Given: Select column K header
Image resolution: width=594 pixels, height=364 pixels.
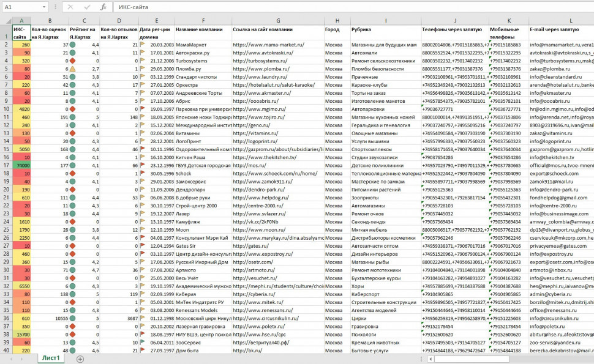Looking at the screenshot, I should [x=509, y=21].
